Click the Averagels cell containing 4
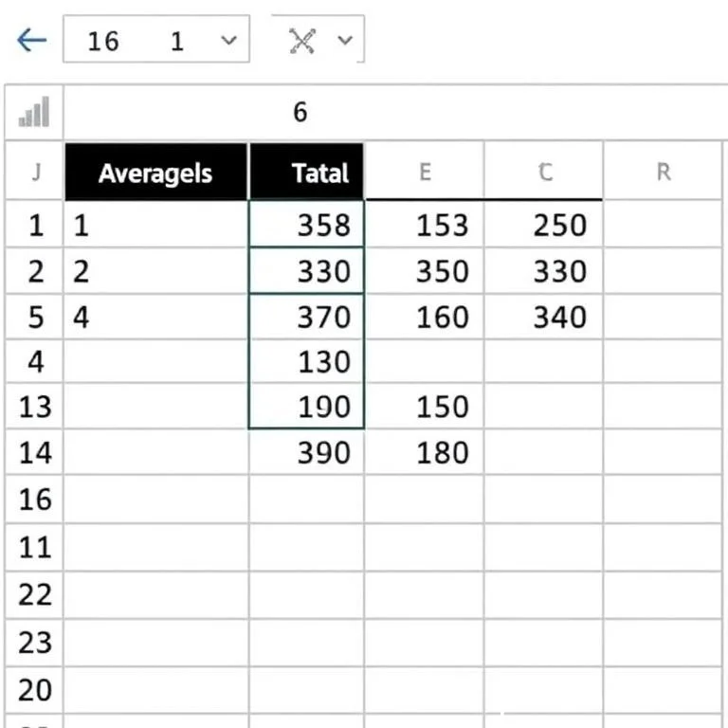Viewport: 728px width, 728px height. pyautogui.click(x=155, y=317)
